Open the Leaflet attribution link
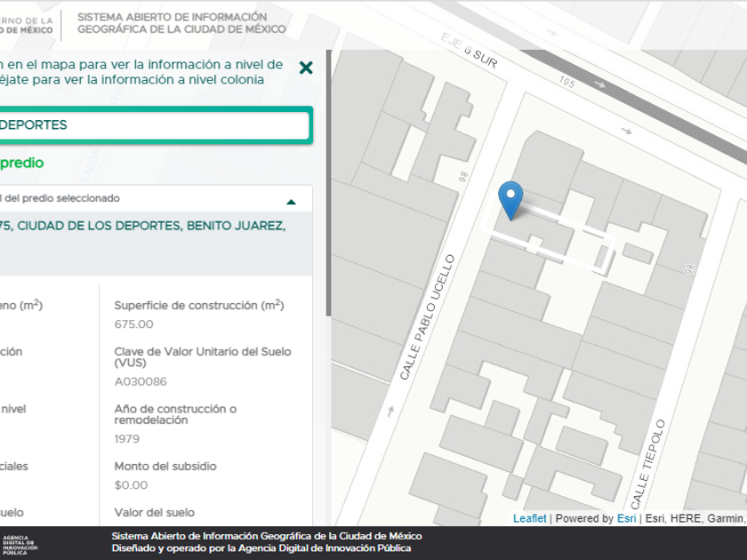 529,518
